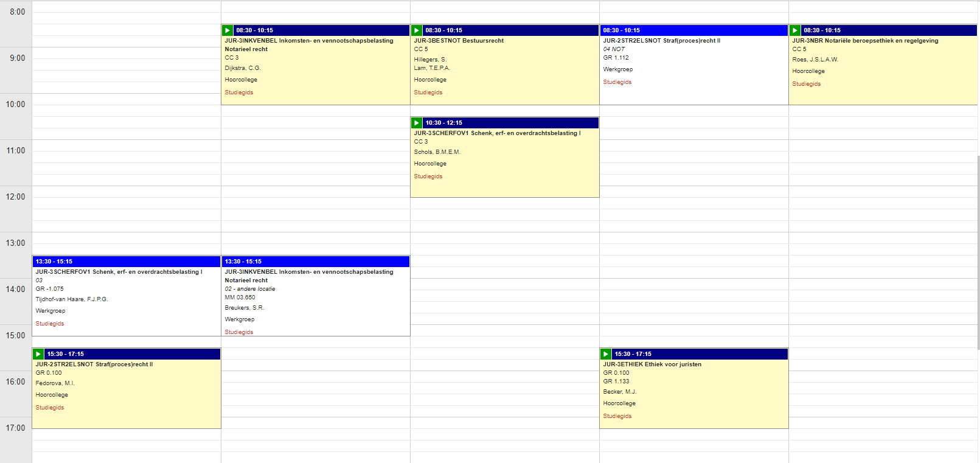Click play icon on 10:30 Schenk Hoorcollege
The image size is (980, 463).
pos(417,123)
